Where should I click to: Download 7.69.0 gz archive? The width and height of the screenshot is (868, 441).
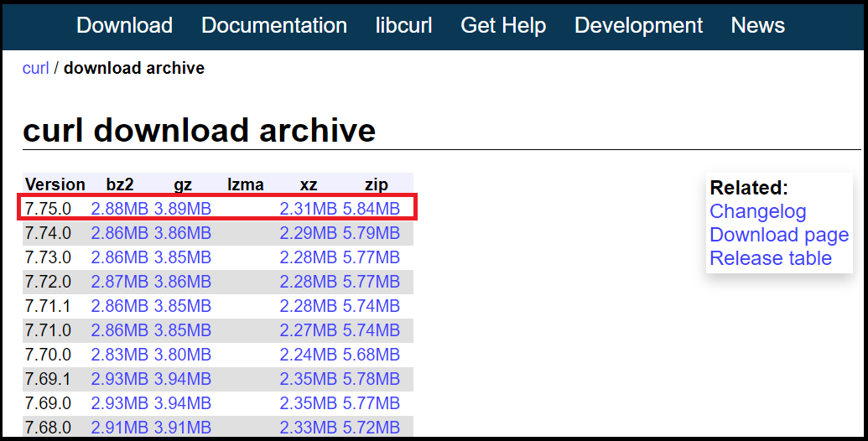183,403
